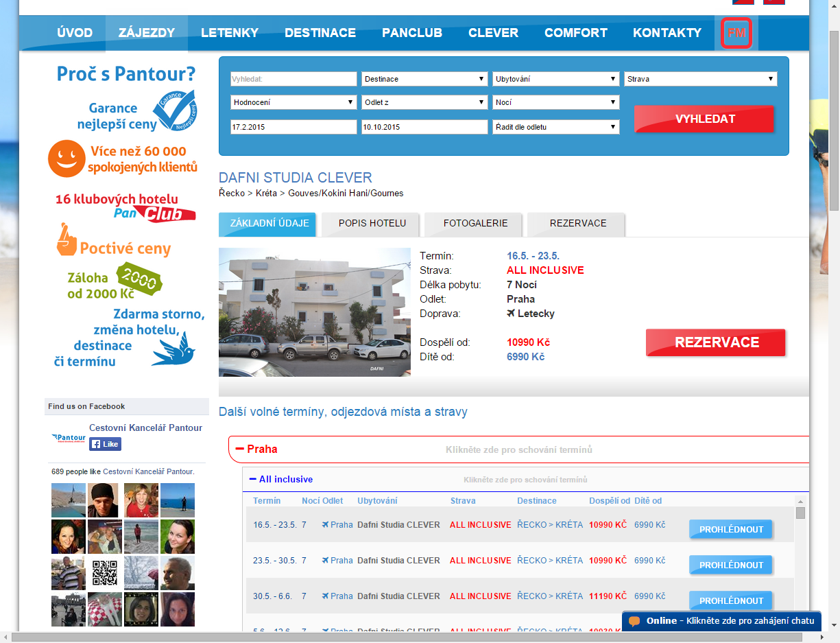The width and height of the screenshot is (840, 643).
Task: Click the Cestovní Kancelář Pantour page link
Action: point(145,428)
